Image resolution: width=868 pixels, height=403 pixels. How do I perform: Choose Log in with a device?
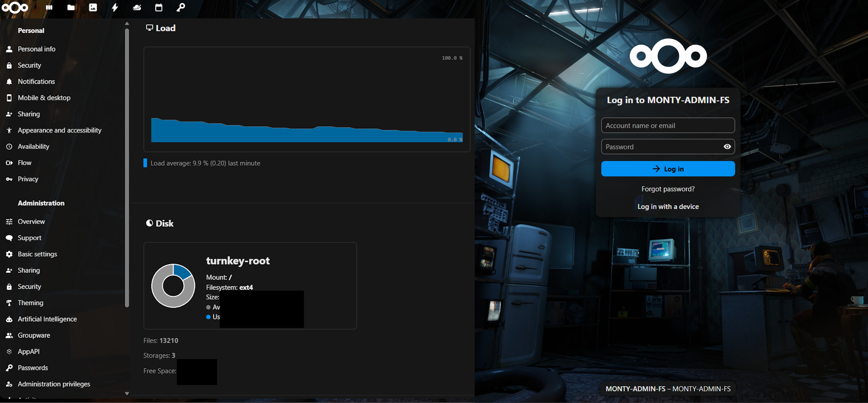tap(668, 207)
